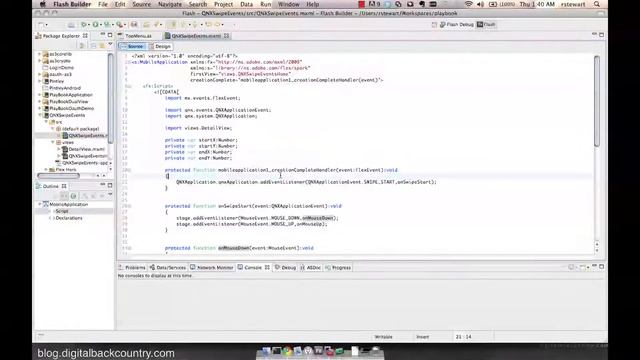The image size is (640, 360).
Task: Open Package Explorer view menu arrow
Action: 110,45
